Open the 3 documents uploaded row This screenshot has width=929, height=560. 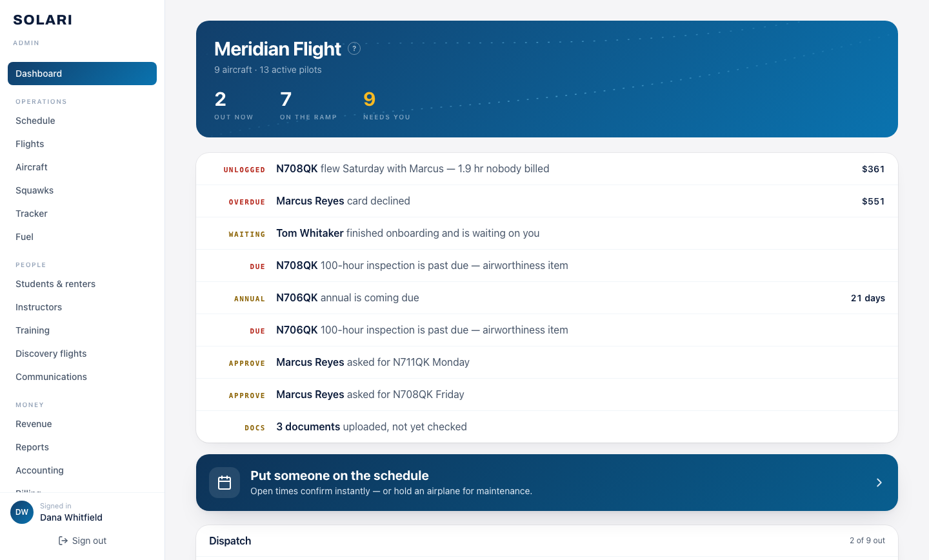point(547,427)
